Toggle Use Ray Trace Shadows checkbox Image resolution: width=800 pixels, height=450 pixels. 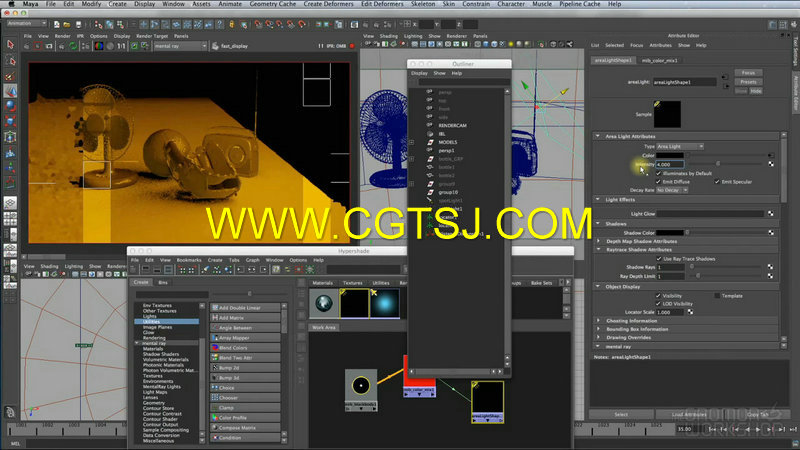(658, 259)
